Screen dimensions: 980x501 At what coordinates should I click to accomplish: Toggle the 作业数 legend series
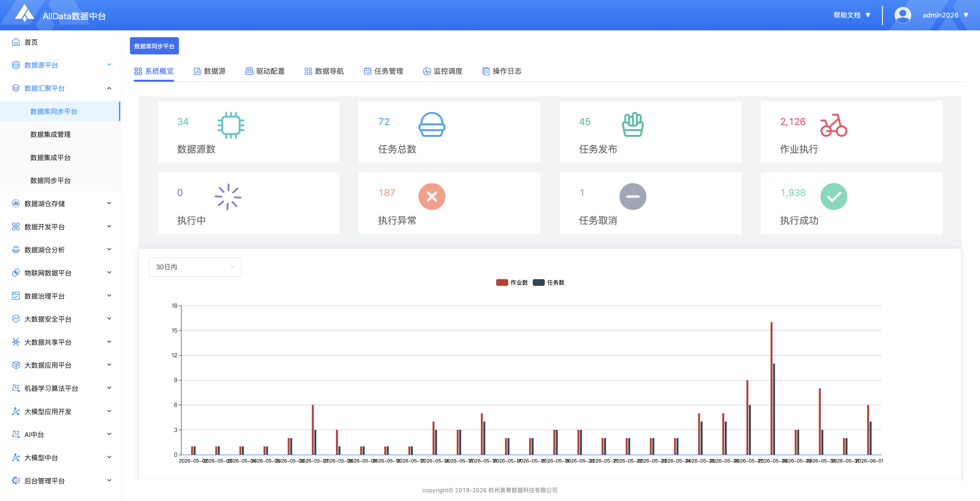pos(512,282)
